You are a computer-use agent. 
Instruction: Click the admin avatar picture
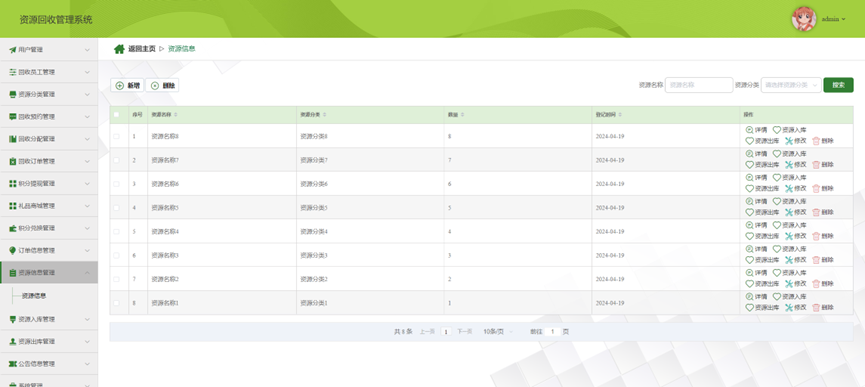[x=804, y=19]
